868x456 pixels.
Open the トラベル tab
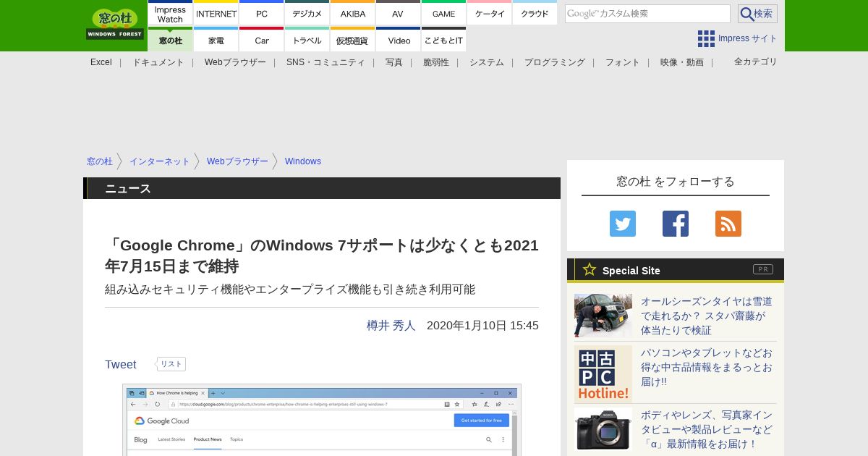[x=307, y=40]
